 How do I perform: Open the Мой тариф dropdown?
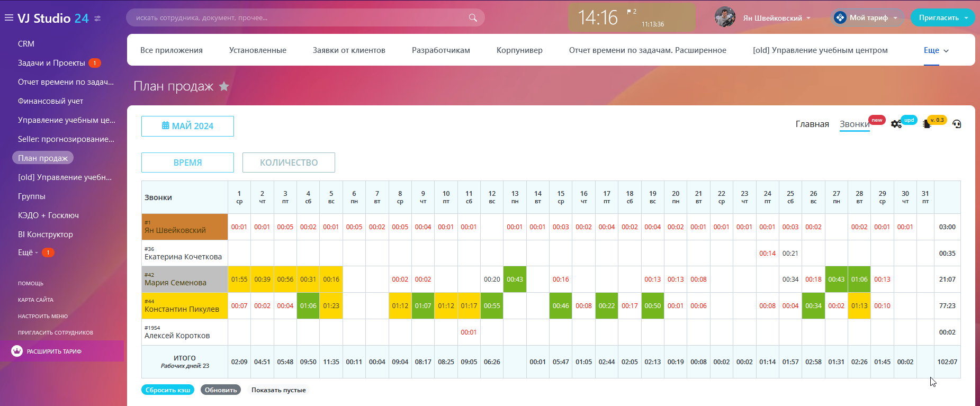tap(868, 17)
